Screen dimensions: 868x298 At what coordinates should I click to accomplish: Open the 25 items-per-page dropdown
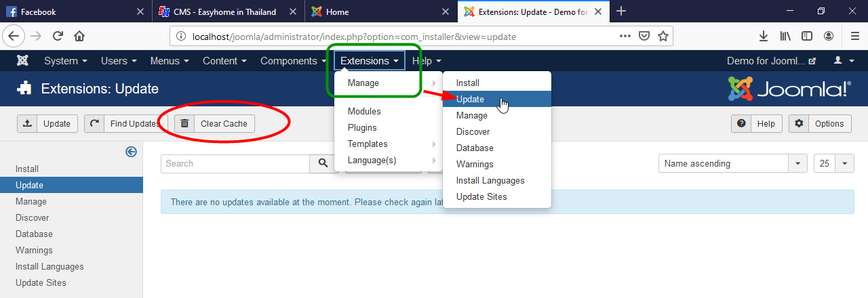click(834, 163)
